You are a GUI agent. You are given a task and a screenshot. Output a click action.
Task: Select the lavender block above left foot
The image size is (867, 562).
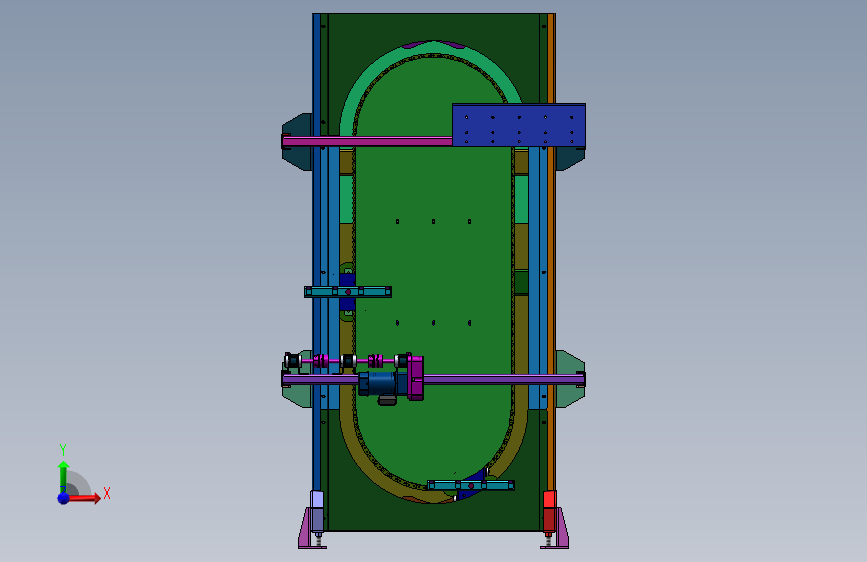pyautogui.click(x=317, y=512)
